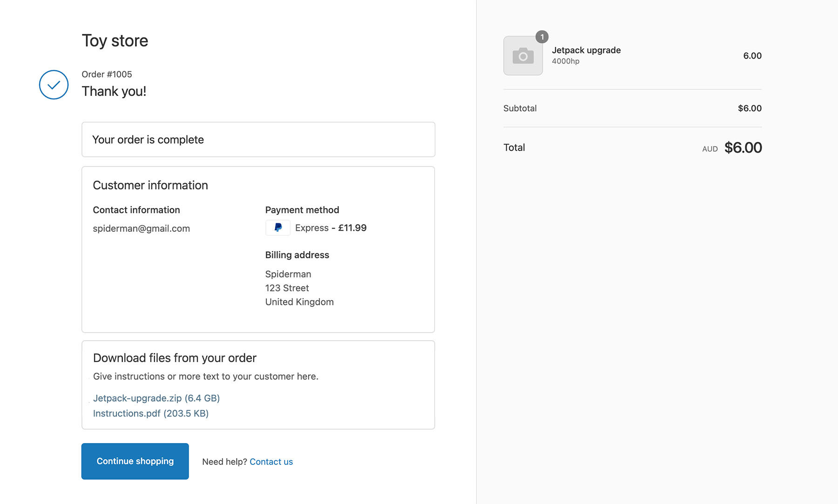838x504 pixels.
Task: Click the 'Download files from your order' heading
Action: (175, 358)
